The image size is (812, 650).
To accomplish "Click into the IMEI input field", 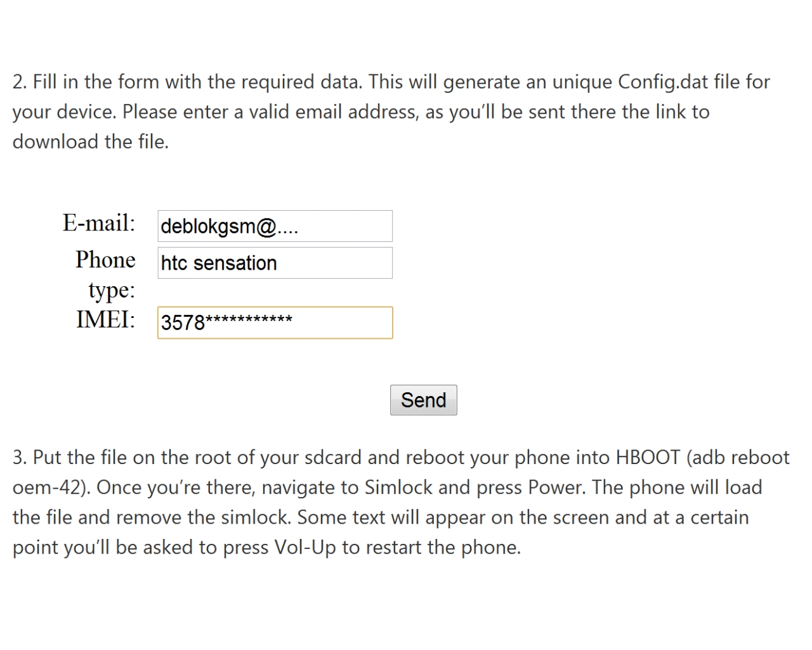I will click(275, 322).
